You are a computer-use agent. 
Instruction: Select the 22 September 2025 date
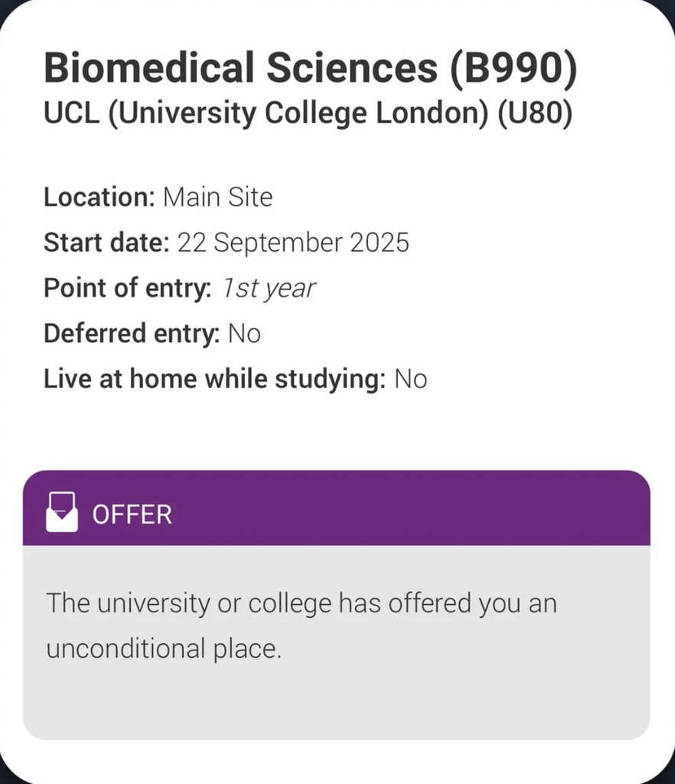pyautogui.click(x=293, y=243)
